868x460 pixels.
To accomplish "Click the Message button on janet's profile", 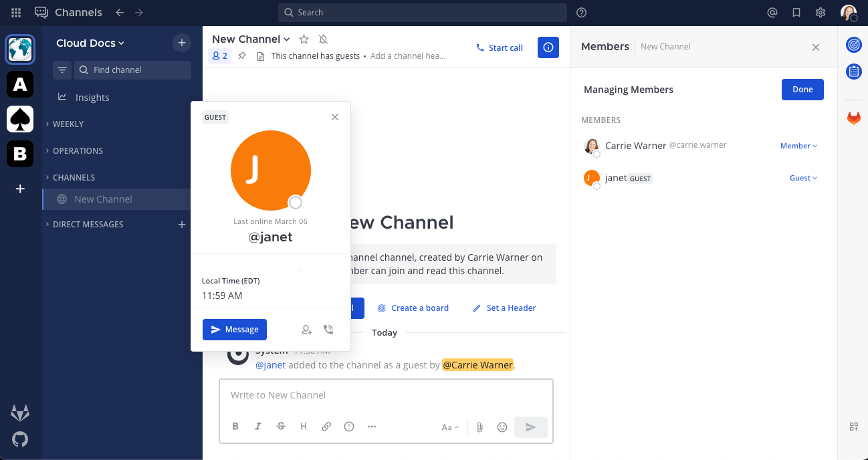I will pos(235,330).
